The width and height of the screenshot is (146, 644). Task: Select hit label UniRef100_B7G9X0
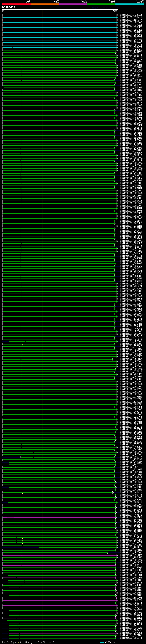pyautogui.click(x=131, y=63)
